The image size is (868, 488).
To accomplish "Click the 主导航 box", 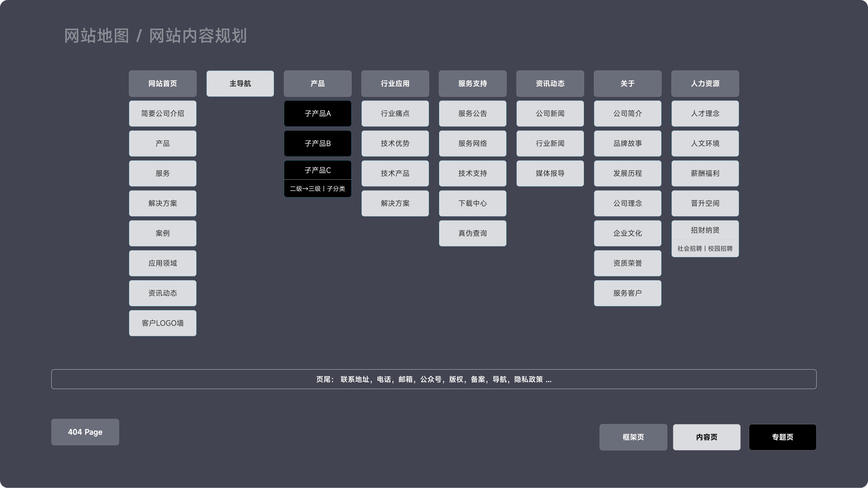I will pos(240,84).
